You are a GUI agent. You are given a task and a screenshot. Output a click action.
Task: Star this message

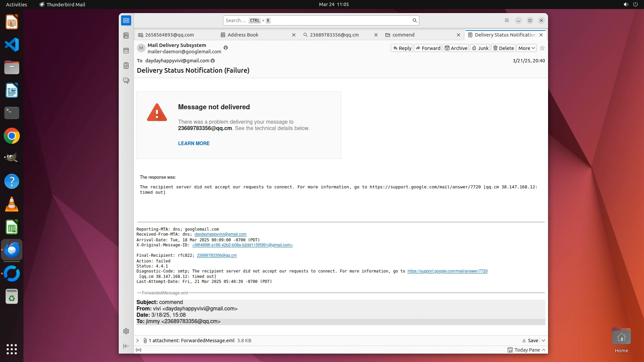tap(542, 48)
